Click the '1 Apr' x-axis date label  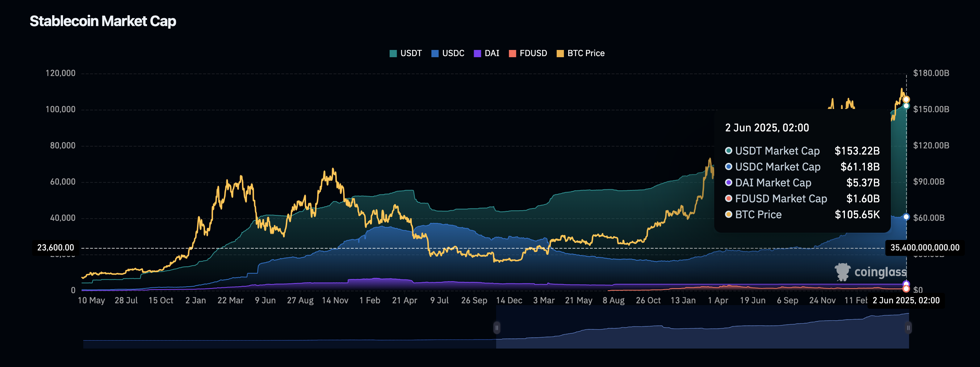[x=718, y=300]
